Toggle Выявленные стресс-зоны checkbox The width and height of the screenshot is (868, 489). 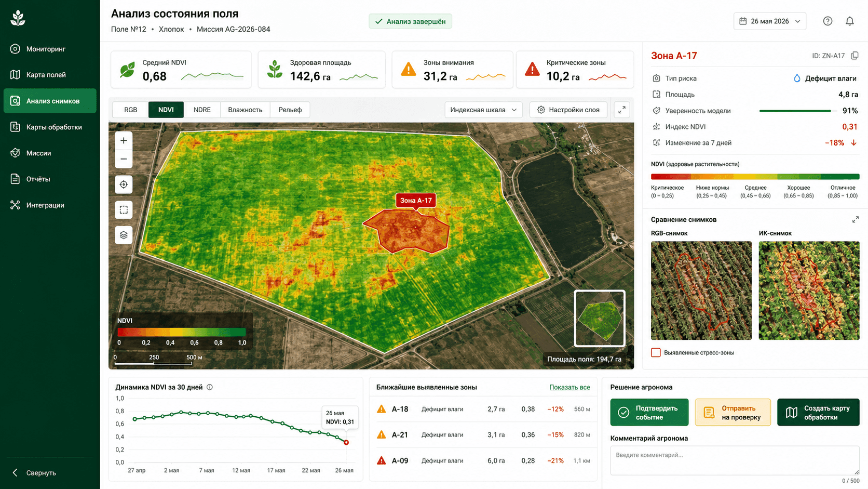(656, 352)
